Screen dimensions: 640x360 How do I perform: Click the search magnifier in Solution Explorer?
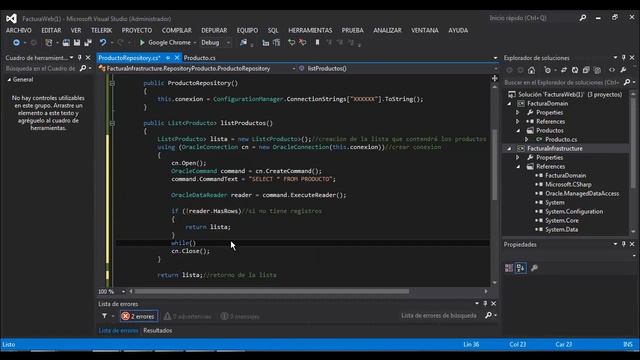tap(627, 82)
